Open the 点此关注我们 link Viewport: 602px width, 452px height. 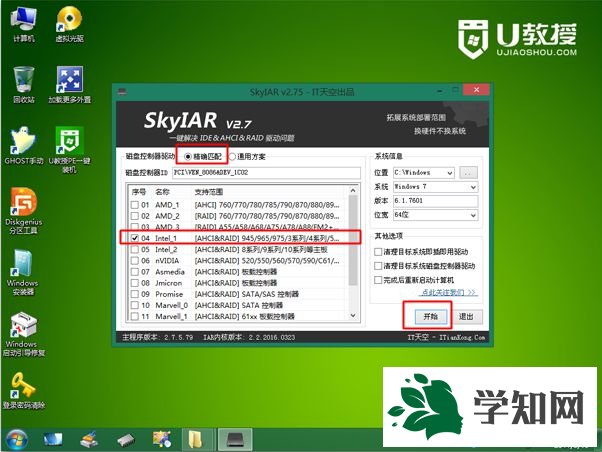click(x=449, y=293)
